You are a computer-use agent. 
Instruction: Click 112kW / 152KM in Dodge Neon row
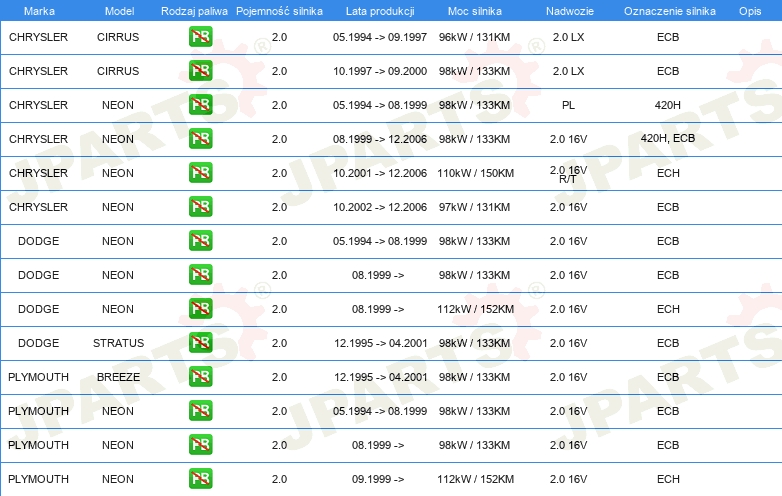(475, 309)
